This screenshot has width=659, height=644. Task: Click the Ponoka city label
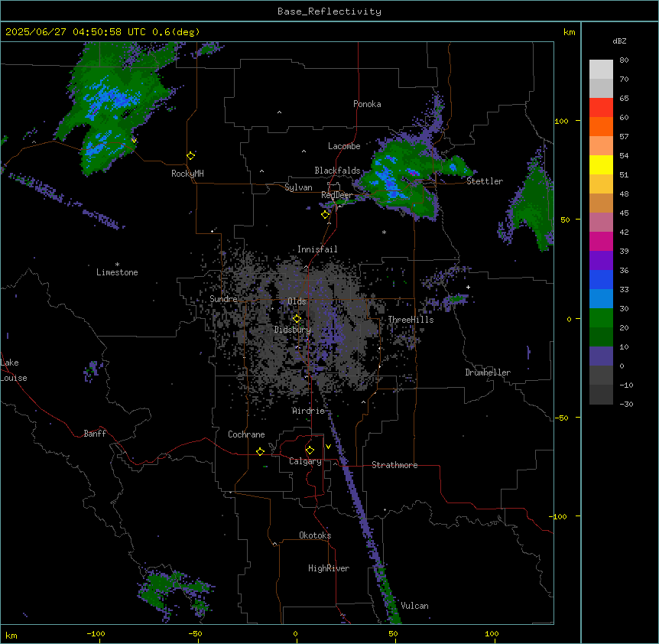coord(367,104)
